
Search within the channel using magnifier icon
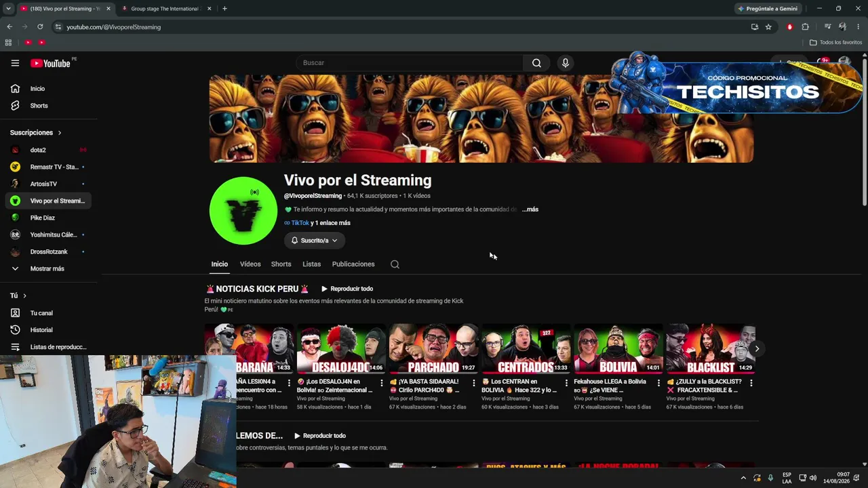point(395,264)
